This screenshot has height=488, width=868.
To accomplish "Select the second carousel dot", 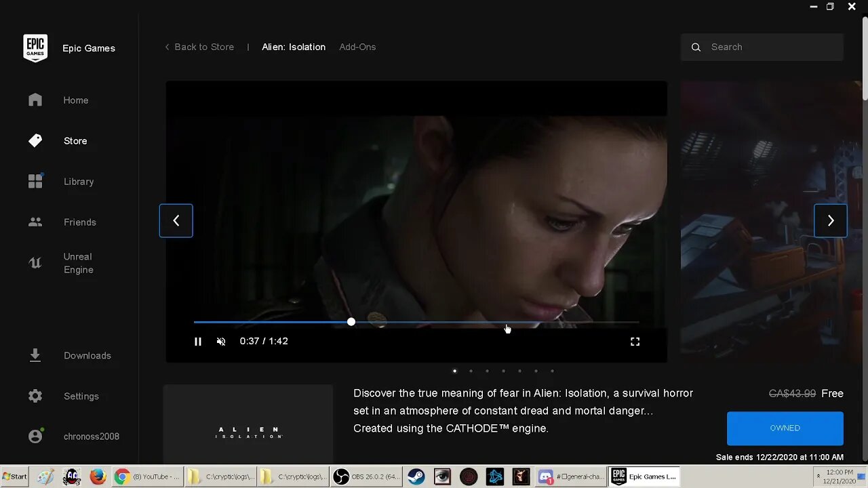I will 471,371.
